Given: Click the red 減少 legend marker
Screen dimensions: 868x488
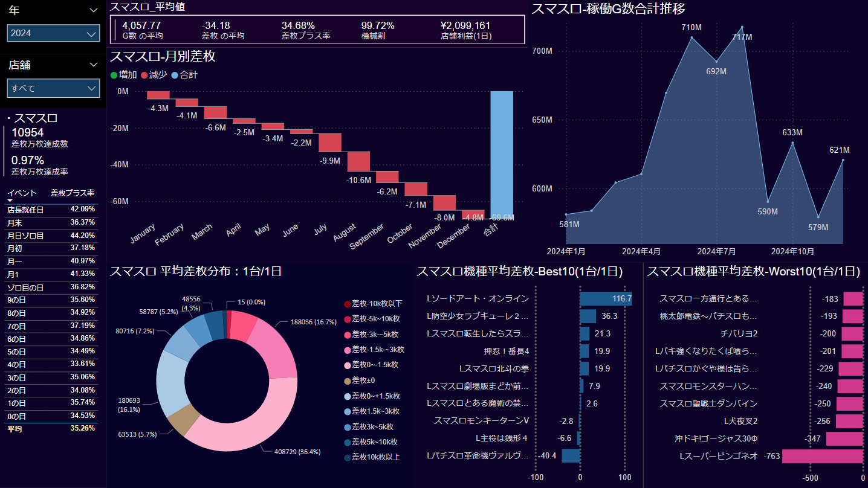Looking at the screenshot, I should (144, 75).
